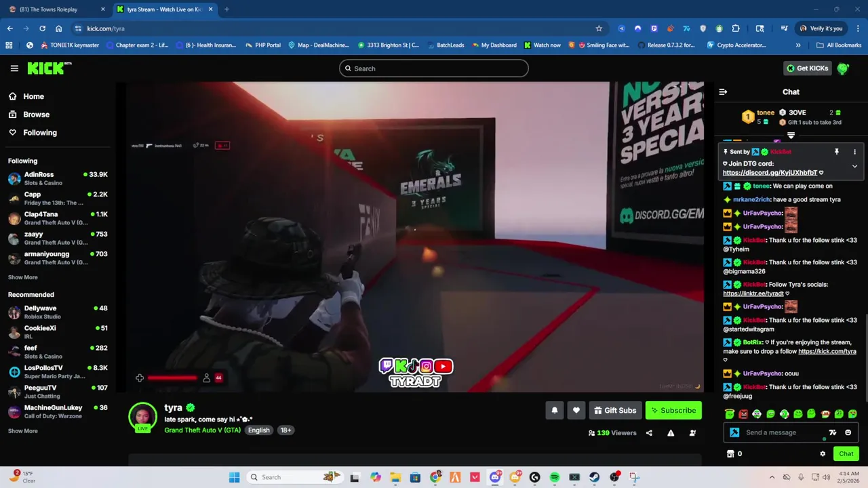Open AdinRoss followed channel
The image size is (868, 488).
click(58, 179)
